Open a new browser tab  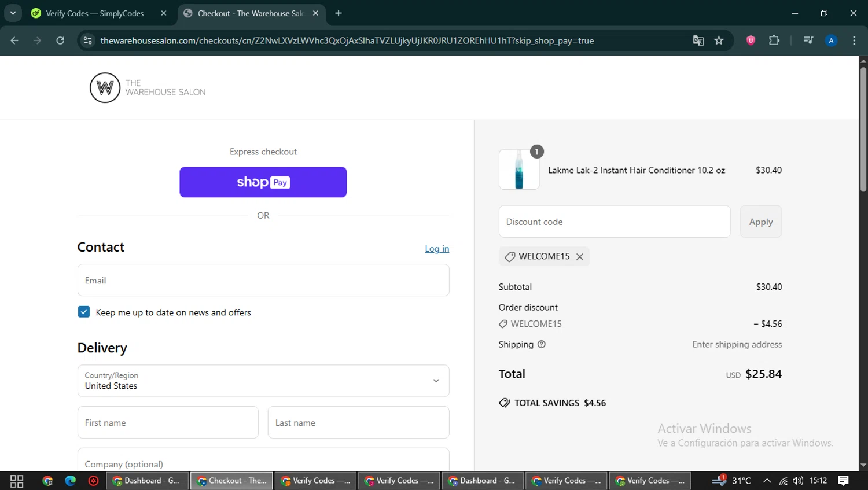tap(339, 13)
